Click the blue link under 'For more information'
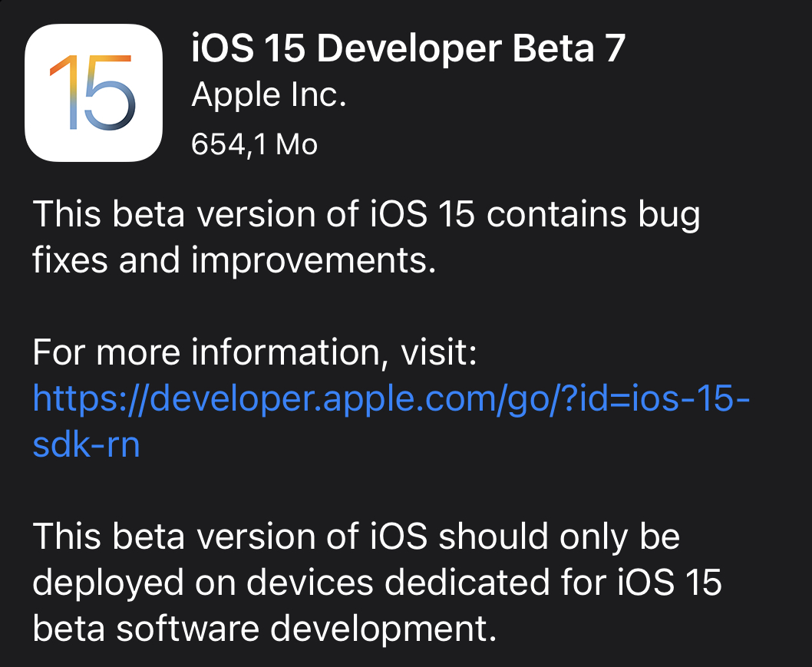 (391, 399)
